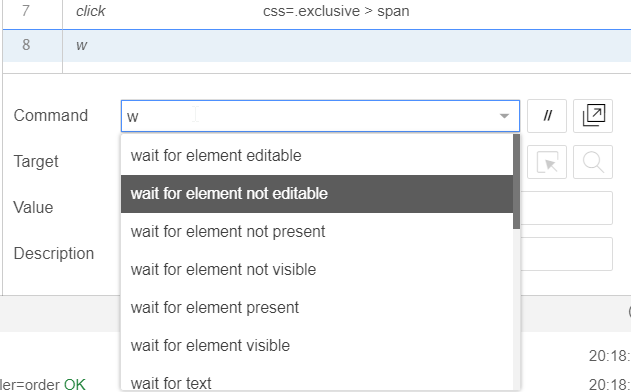The image size is (631, 392).
Task: Click the Value input field
Action: tap(567, 208)
